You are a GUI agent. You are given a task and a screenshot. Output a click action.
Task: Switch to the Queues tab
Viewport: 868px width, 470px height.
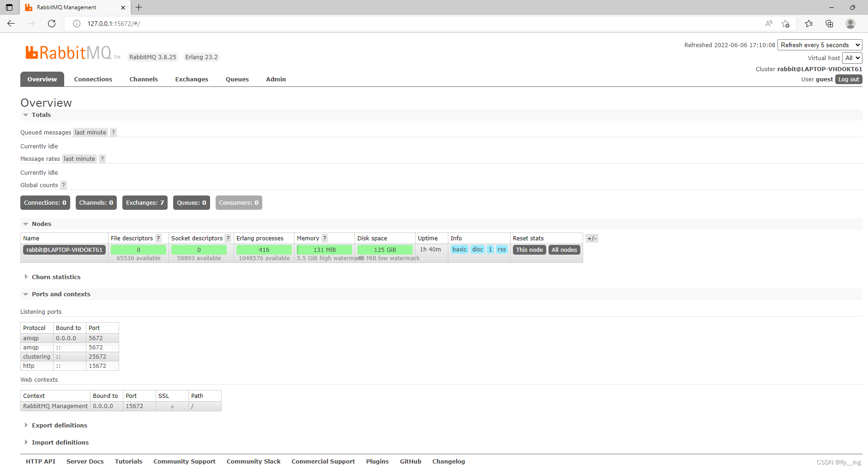click(237, 79)
